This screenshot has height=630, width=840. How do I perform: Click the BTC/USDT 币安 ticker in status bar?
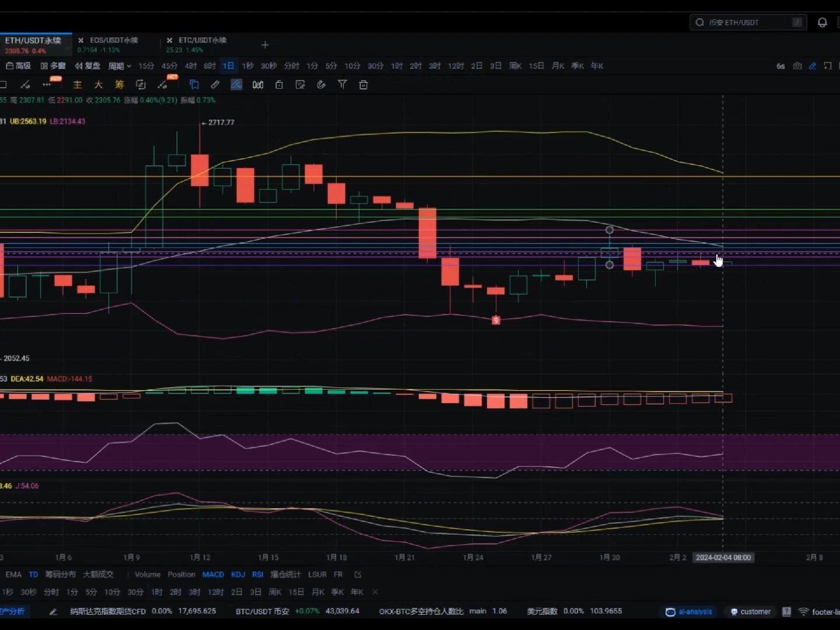coord(297,611)
